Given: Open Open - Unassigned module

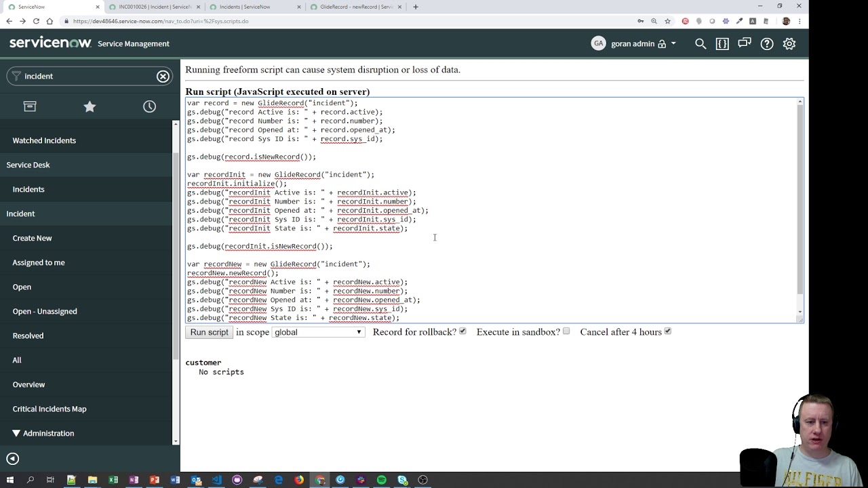Looking at the screenshot, I should tap(45, 311).
